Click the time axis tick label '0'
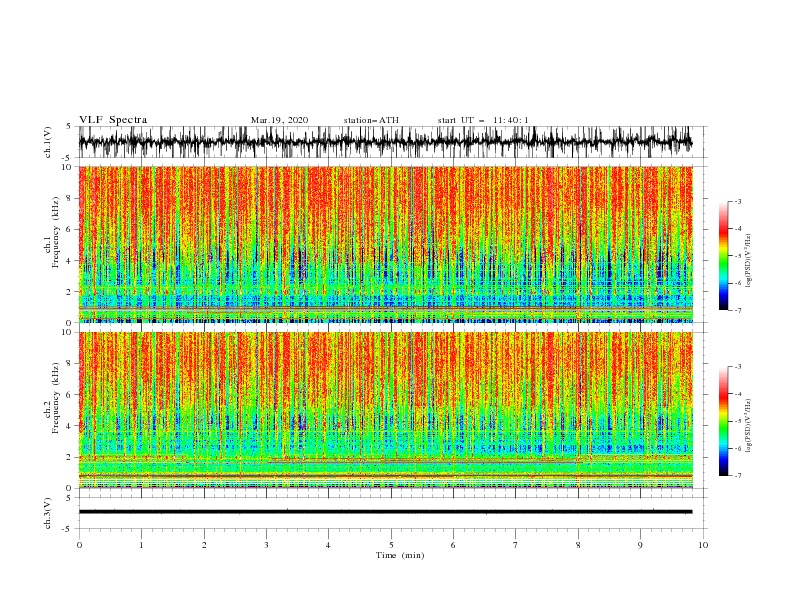 [79, 545]
